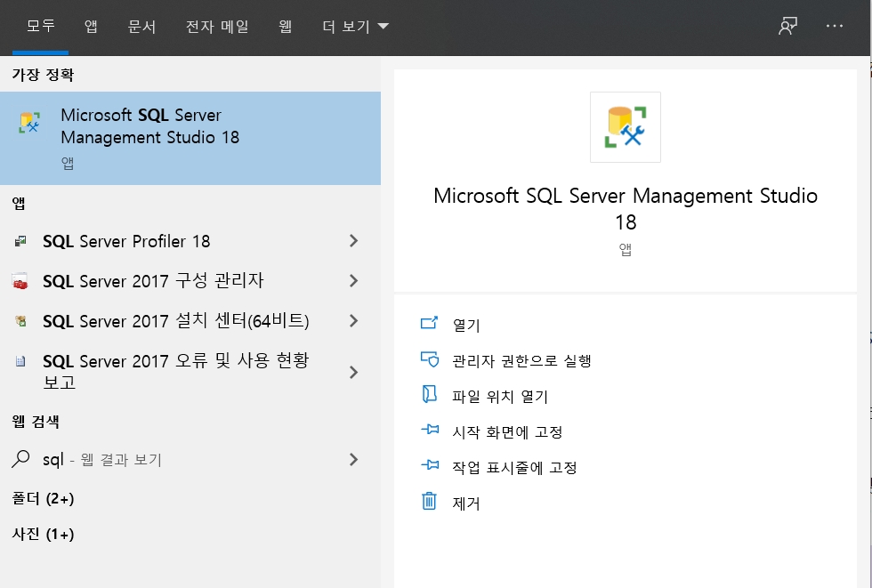Click the SQL Server 2017 구성 관리자 icon
The width and height of the screenshot is (872, 588).
click(x=20, y=281)
